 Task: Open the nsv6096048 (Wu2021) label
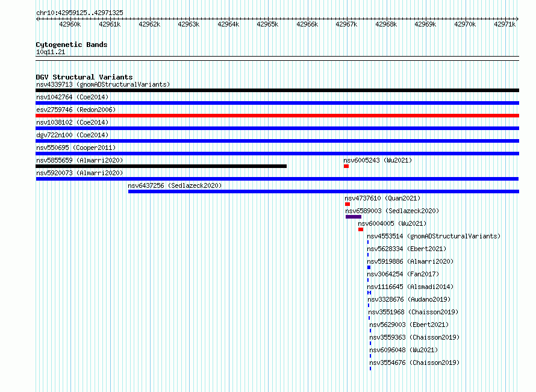[x=404, y=350]
